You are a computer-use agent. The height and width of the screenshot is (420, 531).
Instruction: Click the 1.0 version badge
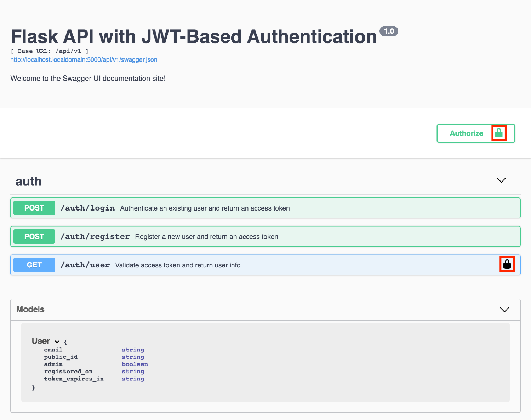click(389, 31)
